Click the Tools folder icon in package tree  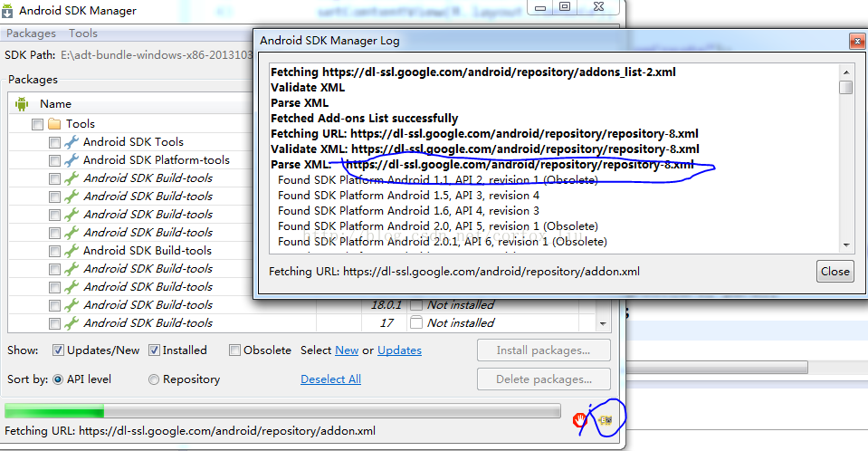click(x=54, y=123)
